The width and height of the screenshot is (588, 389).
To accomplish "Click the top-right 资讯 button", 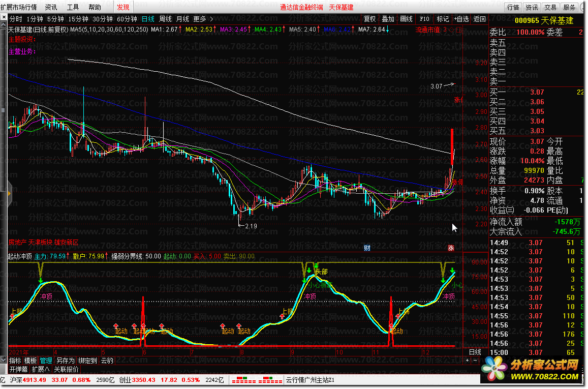I will click(532, 7).
